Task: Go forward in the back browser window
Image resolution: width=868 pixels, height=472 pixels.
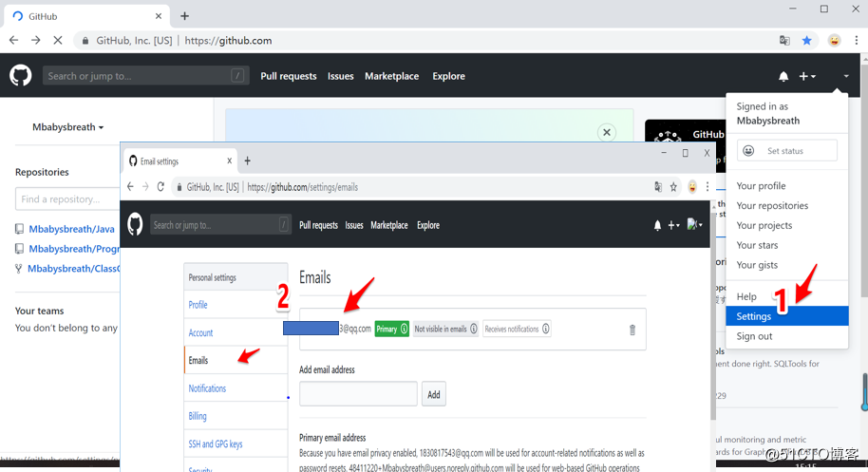Action: [35, 41]
